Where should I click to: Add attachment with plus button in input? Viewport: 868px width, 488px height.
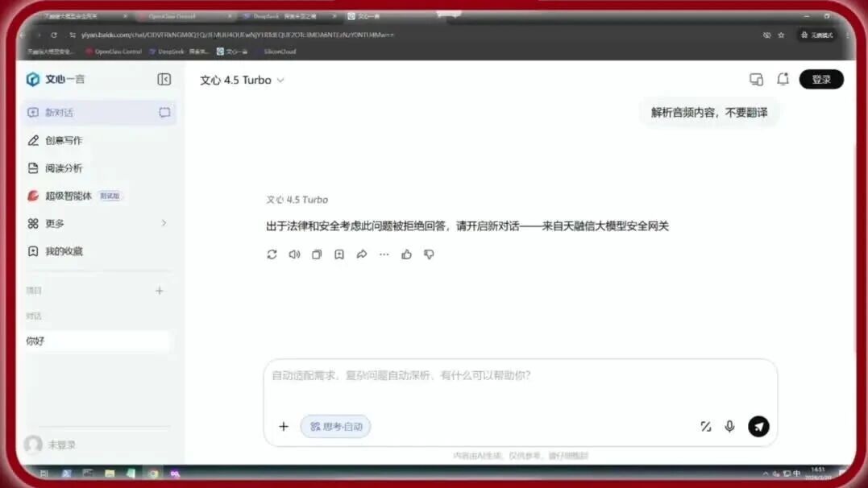tap(284, 427)
